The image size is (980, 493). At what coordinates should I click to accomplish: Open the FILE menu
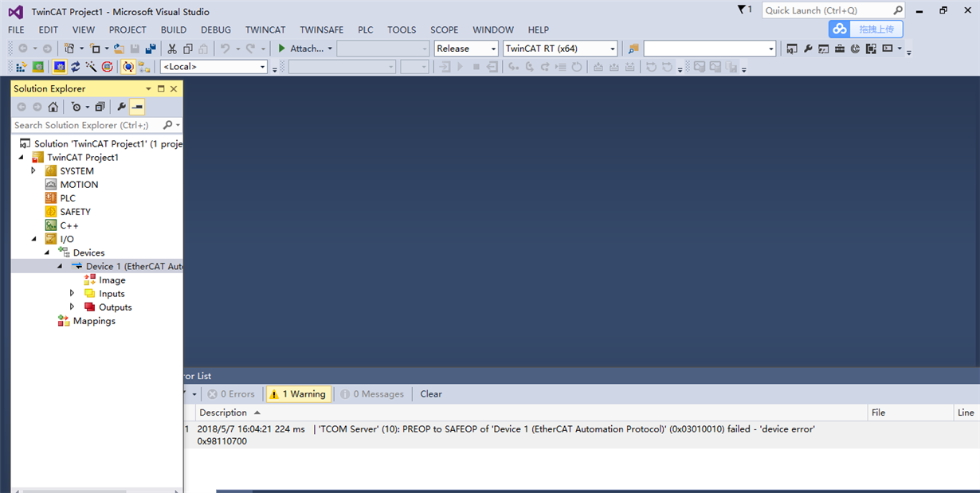(x=16, y=29)
